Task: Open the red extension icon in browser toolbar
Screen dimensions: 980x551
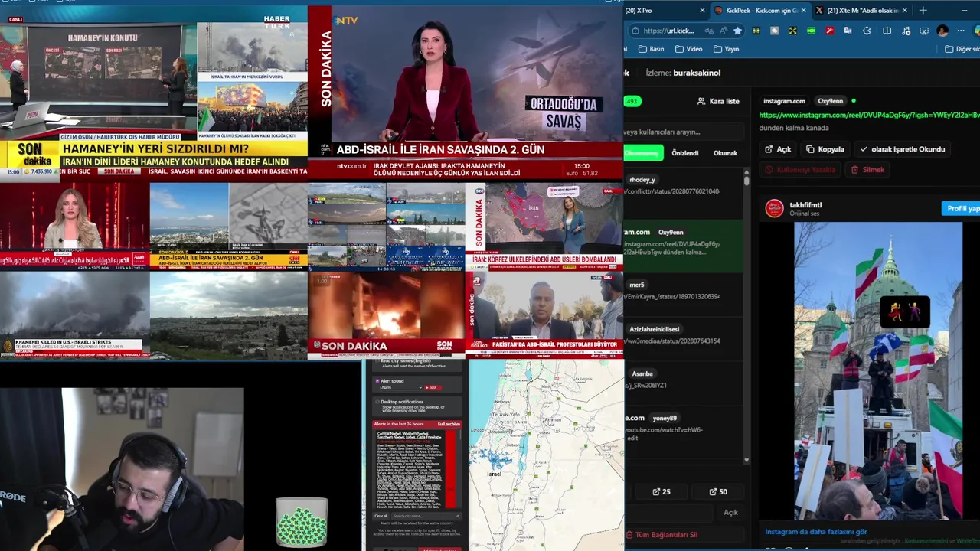Action: 829,31
